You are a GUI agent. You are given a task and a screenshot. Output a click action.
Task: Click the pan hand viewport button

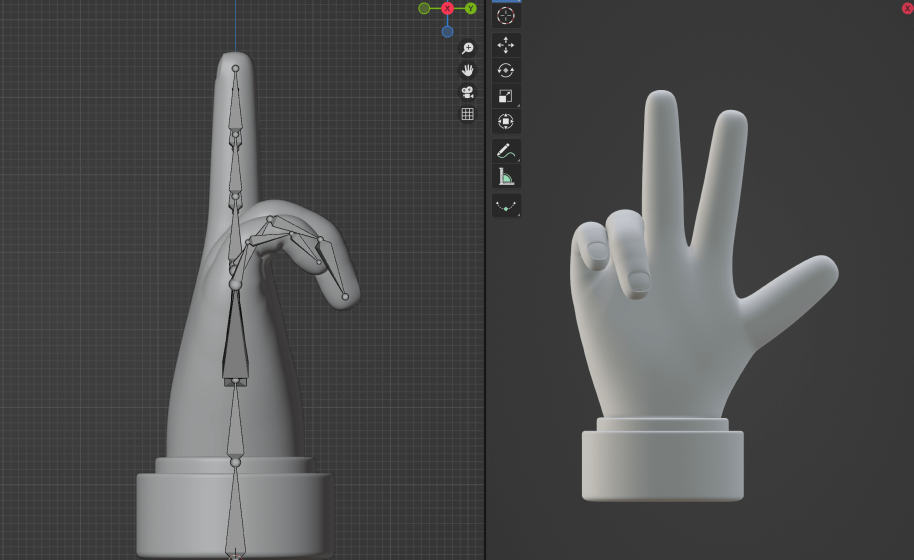467,71
